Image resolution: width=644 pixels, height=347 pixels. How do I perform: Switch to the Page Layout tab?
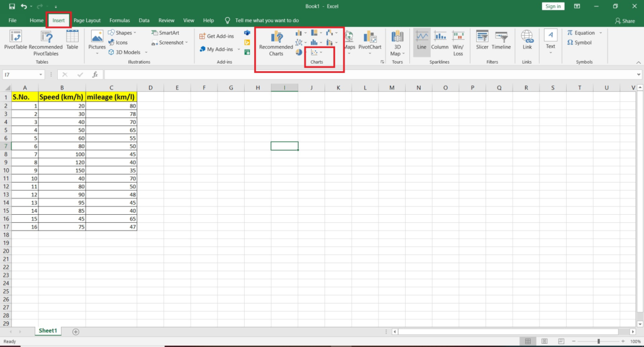coord(87,20)
